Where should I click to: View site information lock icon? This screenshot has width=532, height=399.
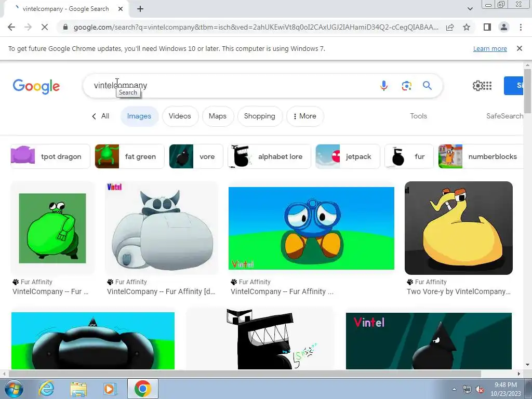(65, 27)
